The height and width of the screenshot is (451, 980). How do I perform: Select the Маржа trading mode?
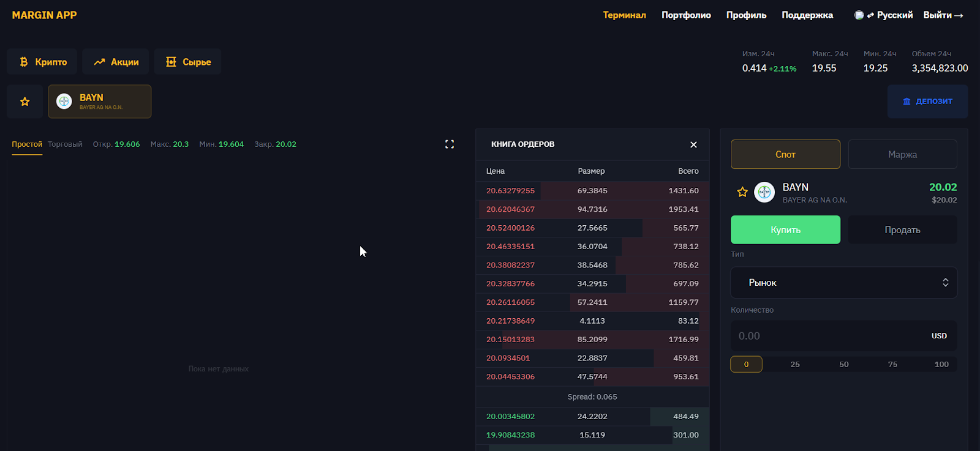tap(902, 154)
